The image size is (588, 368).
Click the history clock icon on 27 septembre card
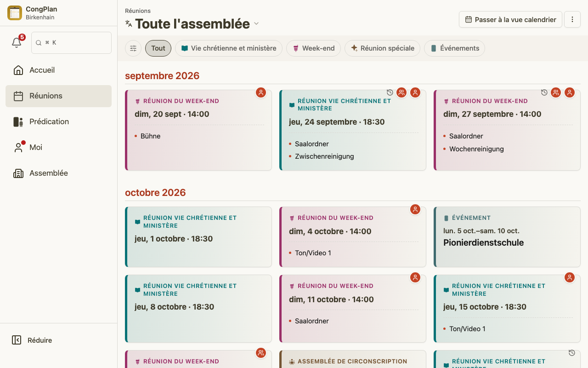[544, 92]
